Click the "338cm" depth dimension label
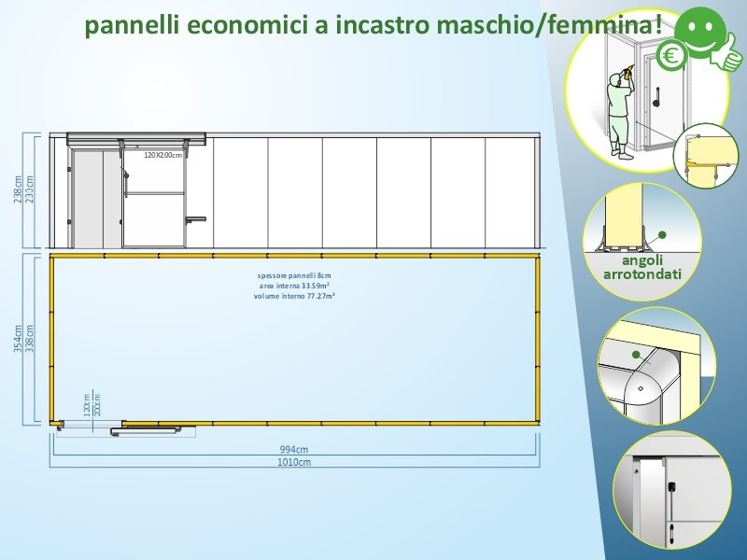This screenshot has height=560, width=747. click(x=30, y=339)
